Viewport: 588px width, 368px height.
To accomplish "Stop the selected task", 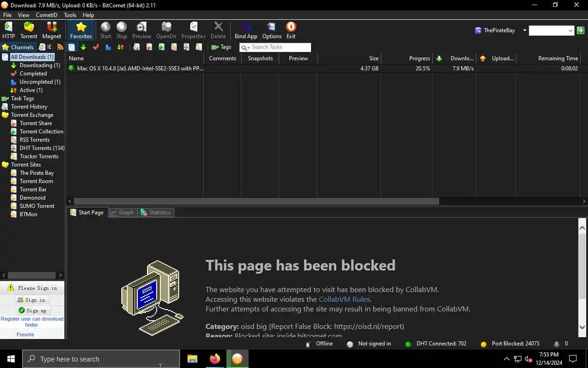I will click(x=122, y=30).
